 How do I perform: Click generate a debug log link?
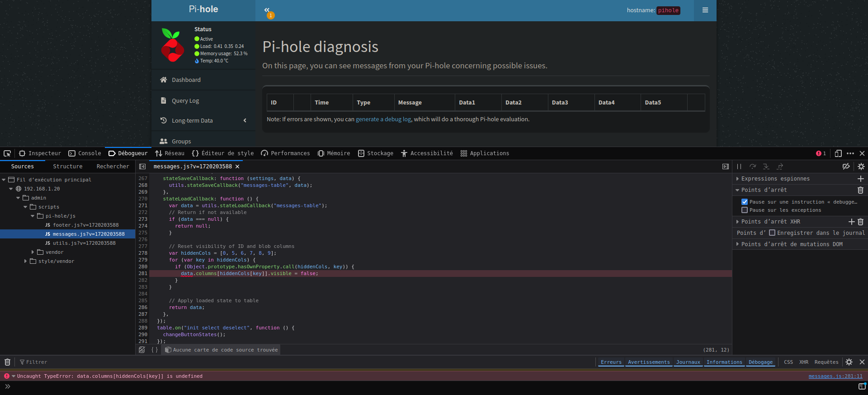pos(383,119)
